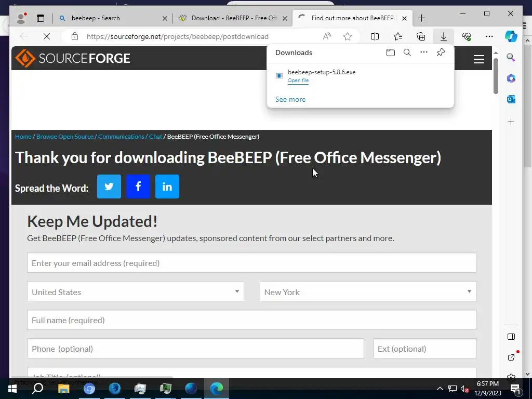Screen dimensions: 532x399
Task: Open the Windows Start menu
Action: (x=12, y=389)
